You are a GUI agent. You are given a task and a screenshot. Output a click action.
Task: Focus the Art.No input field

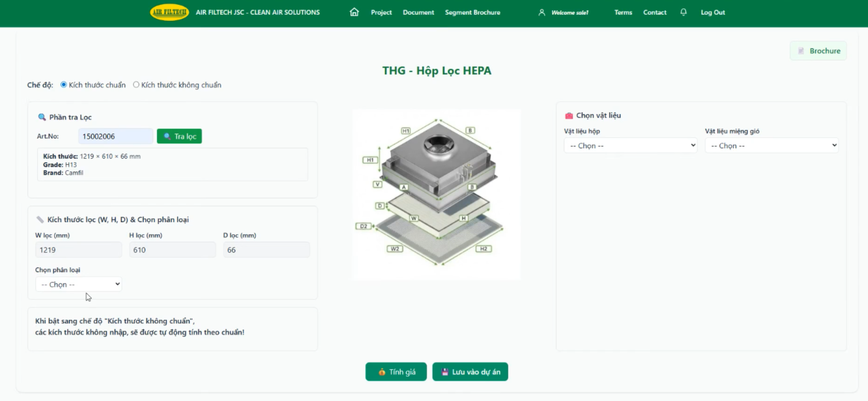(x=115, y=136)
